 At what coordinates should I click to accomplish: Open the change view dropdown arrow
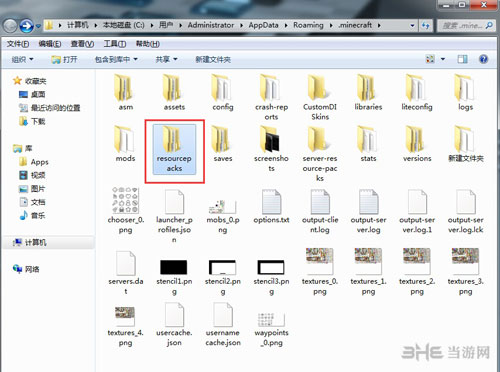coord(443,59)
